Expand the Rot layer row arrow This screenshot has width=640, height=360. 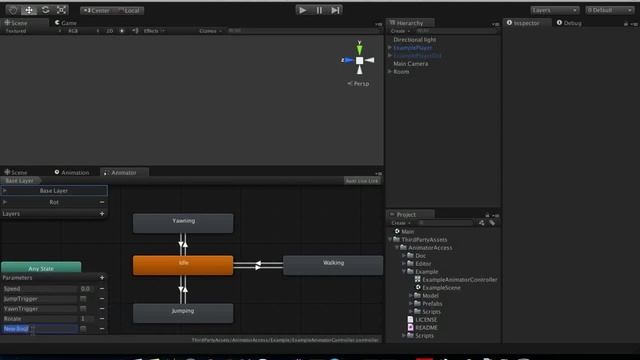tap(5, 202)
